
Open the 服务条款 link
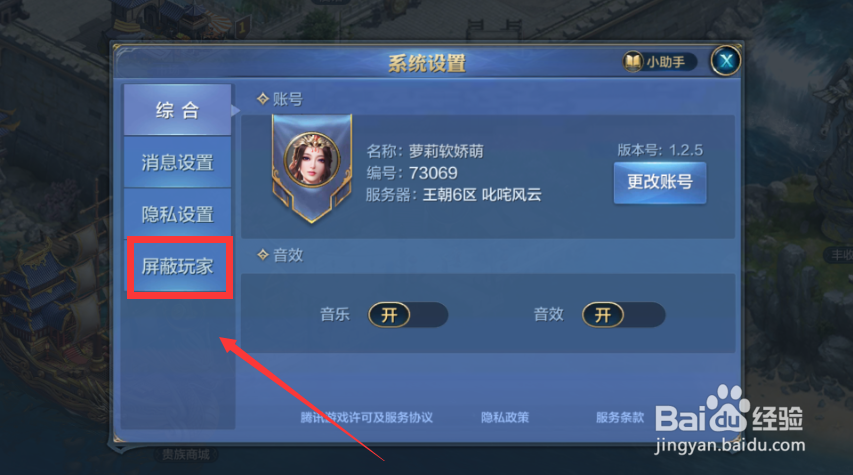tap(620, 417)
